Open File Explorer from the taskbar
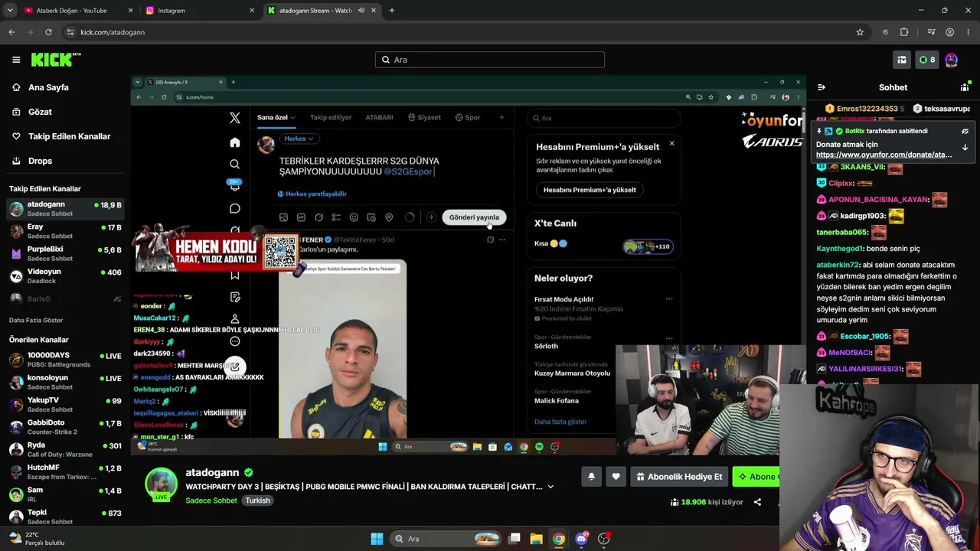980x551 pixels. pos(536,539)
